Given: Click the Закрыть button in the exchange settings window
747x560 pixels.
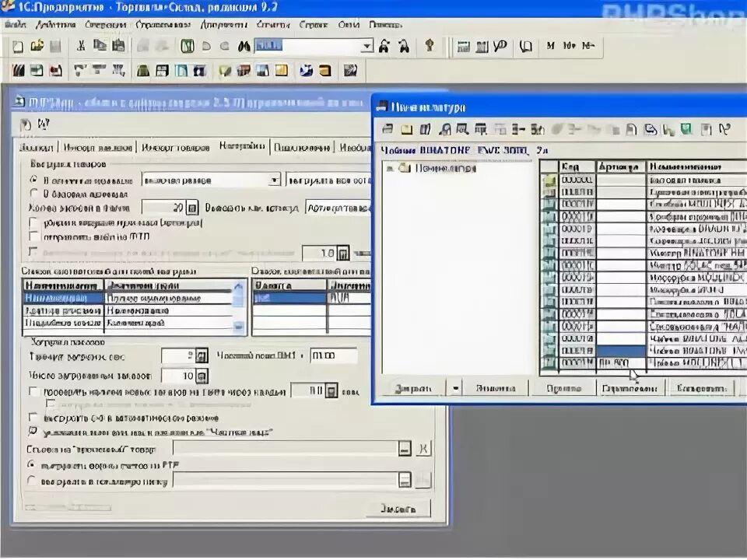Looking at the screenshot, I should [x=398, y=508].
